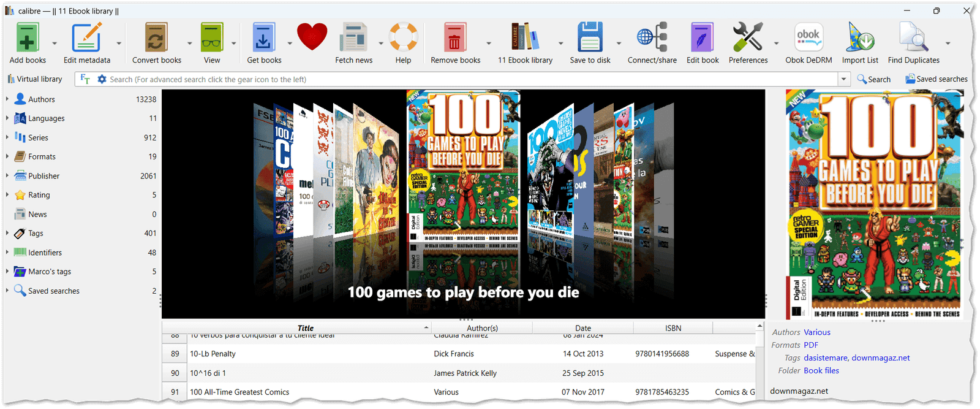Screen dimensions: 980x409
Task: Click the Virtual library button
Action: 35,79
